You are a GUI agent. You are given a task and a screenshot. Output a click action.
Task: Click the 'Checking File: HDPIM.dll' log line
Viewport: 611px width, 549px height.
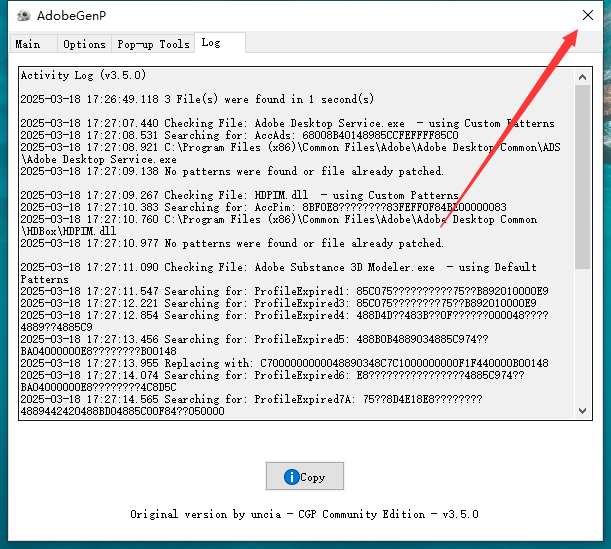coord(240,195)
